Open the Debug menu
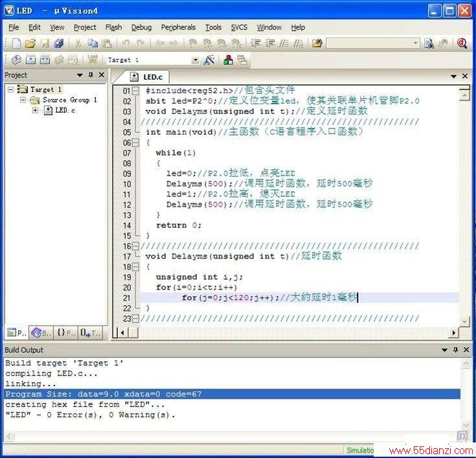476x458 pixels. 141,27
